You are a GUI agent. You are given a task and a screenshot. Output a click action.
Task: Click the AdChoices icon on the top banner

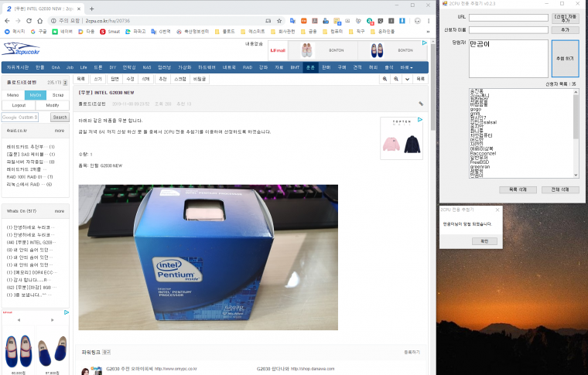[424, 43]
